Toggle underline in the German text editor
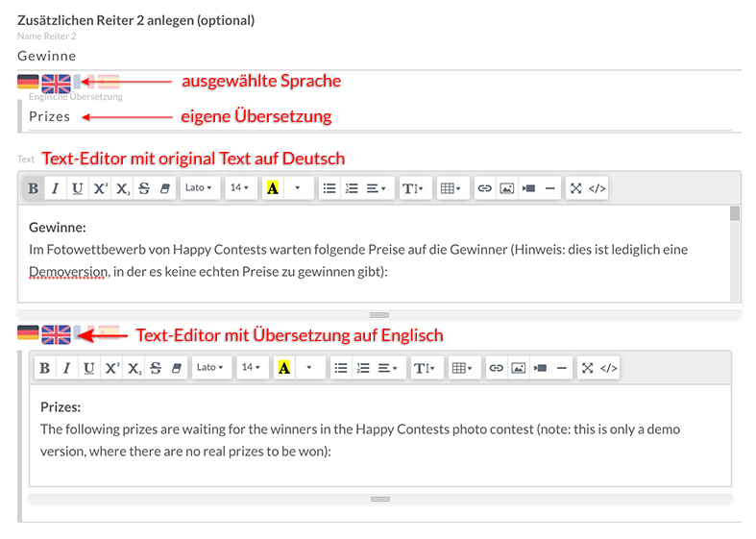This screenshot has width=756, height=539. click(x=78, y=188)
